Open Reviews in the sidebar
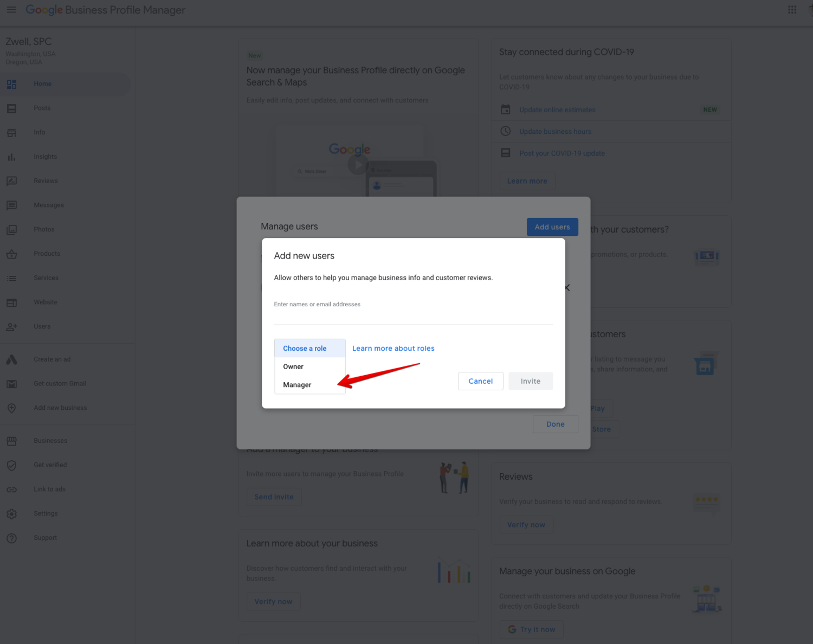The image size is (813, 644). coord(46,181)
